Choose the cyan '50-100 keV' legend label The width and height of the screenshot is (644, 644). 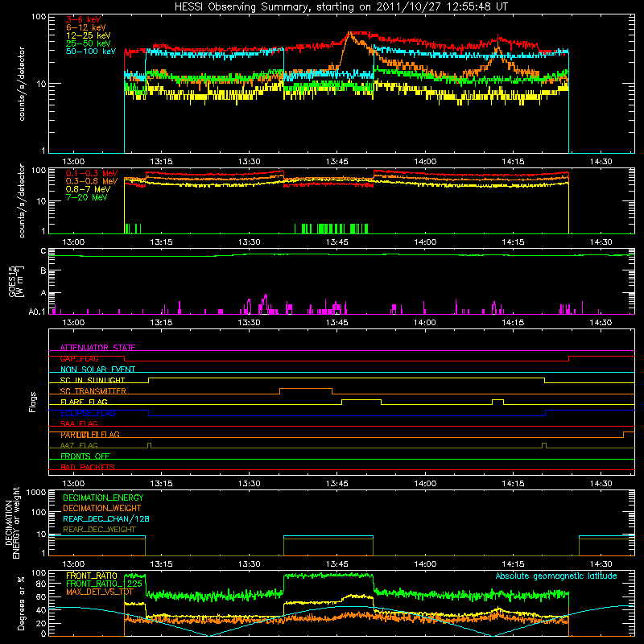(91, 52)
